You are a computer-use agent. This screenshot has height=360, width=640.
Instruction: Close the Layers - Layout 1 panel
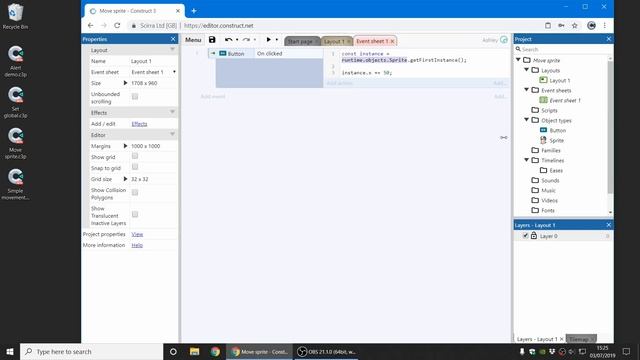click(609, 225)
